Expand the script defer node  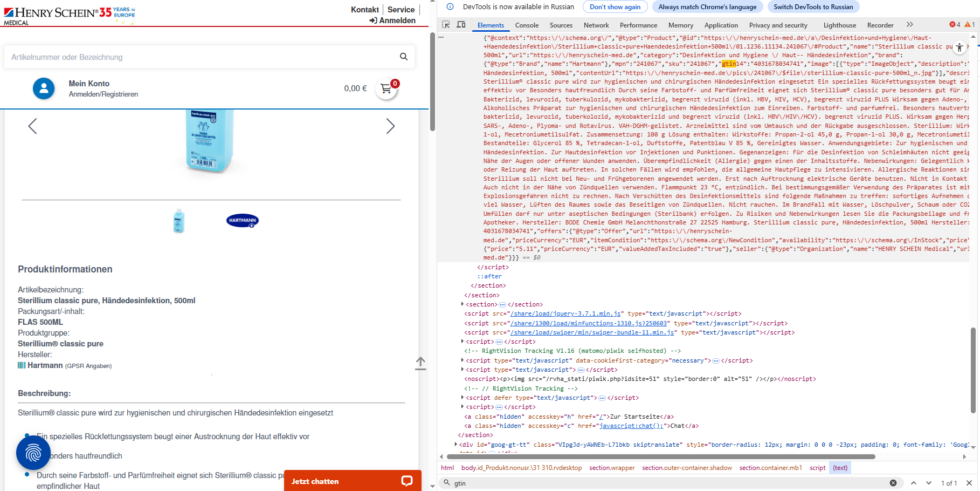click(463, 398)
